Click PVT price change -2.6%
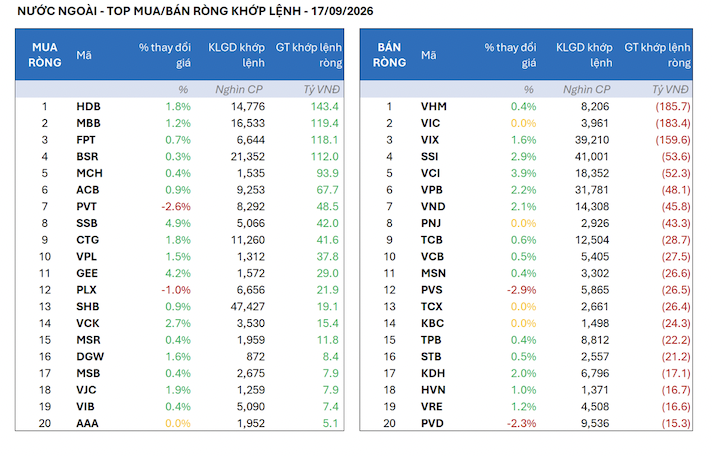Viewport: 712px width, 456px height. (x=176, y=207)
